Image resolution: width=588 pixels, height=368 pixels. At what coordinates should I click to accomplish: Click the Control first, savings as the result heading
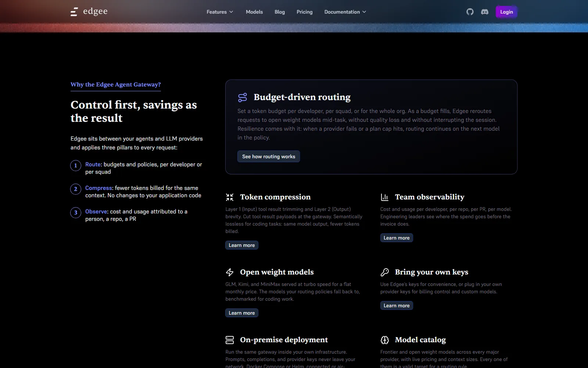[x=134, y=112]
